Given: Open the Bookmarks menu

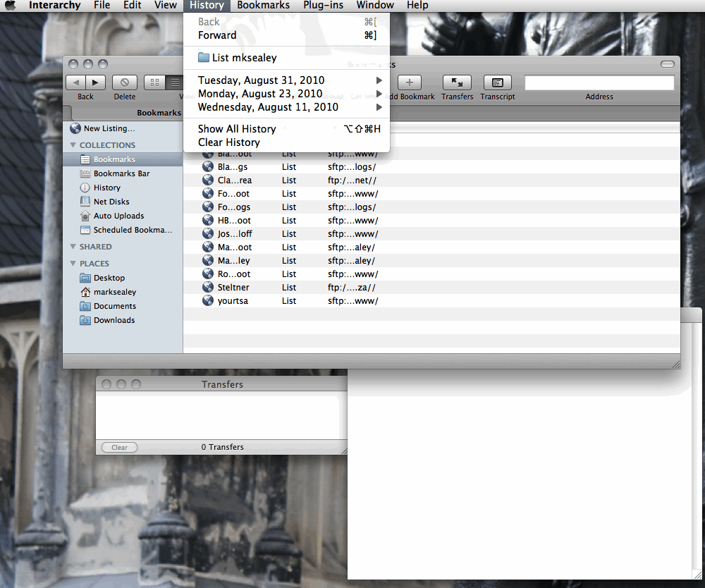Looking at the screenshot, I should coord(264,6).
